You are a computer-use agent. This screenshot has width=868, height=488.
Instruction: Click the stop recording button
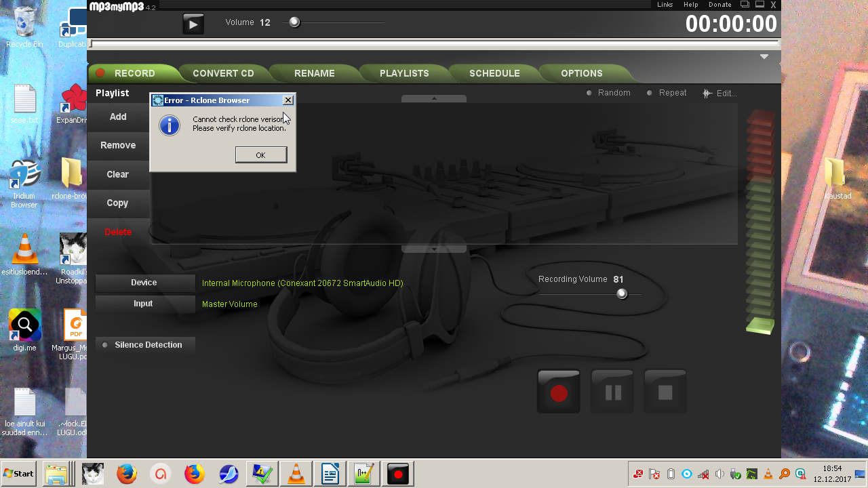click(665, 392)
